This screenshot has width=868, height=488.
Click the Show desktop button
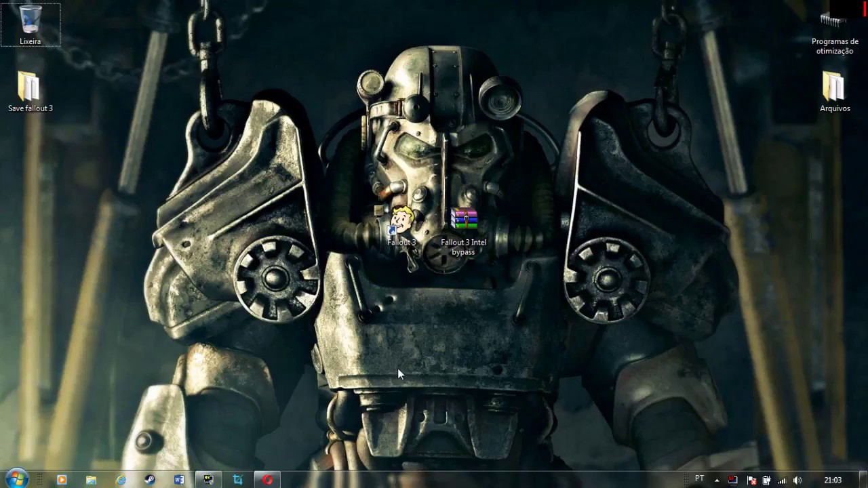click(863, 480)
